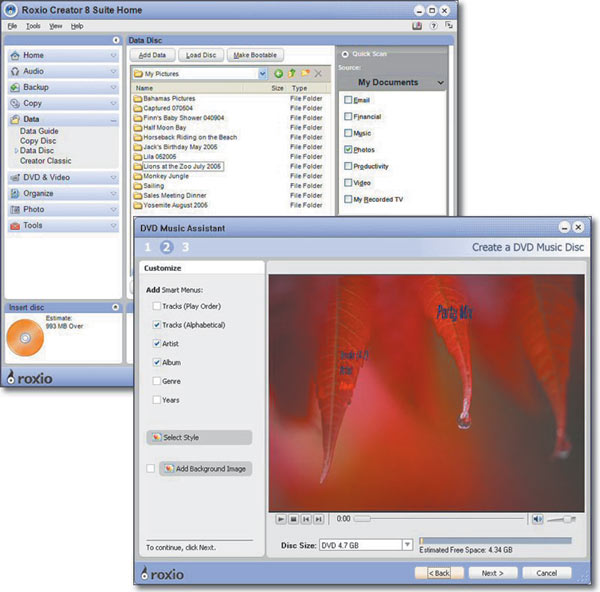
Task: Select Data Guide under Data
Action: pos(39,131)
